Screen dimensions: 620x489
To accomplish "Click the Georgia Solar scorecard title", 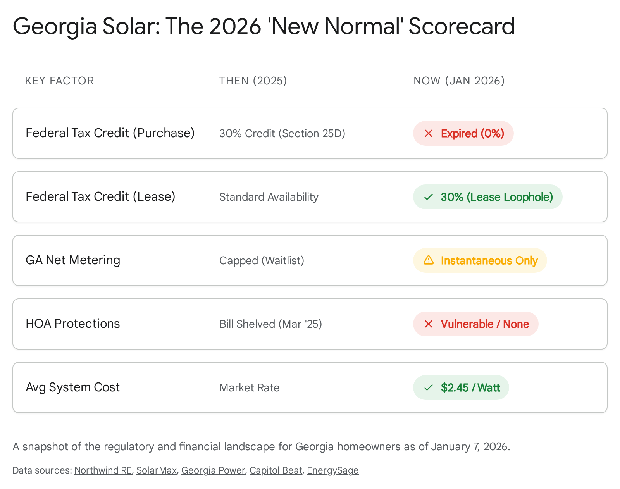I will pos(263,27).
